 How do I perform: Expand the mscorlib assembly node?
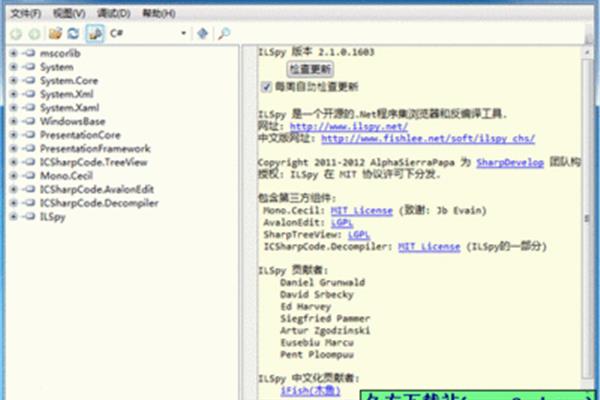[13, 53]
